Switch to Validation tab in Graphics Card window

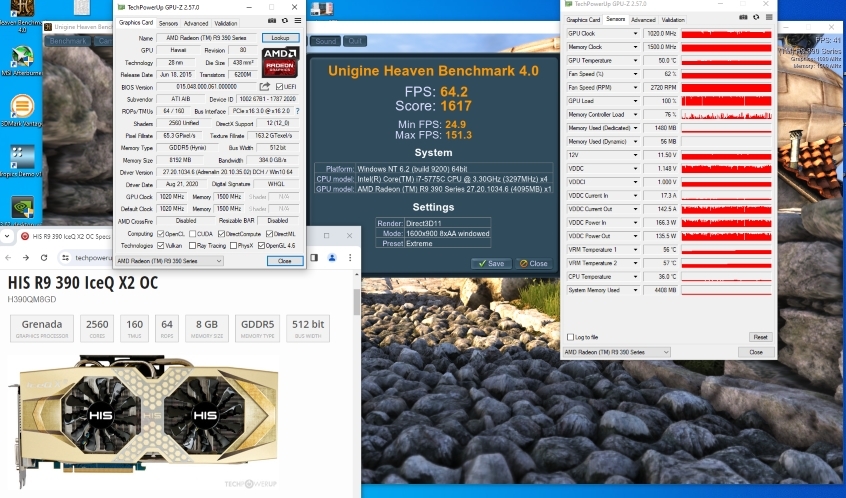[226, 23]
